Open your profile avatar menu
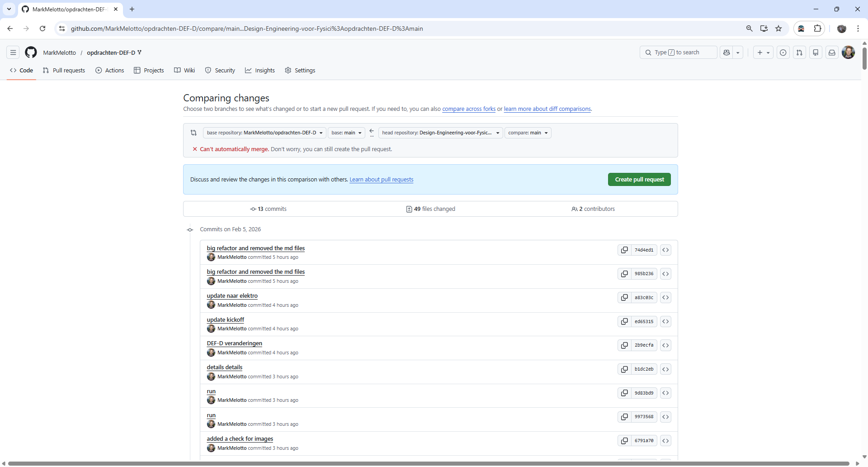Screen dimensions: 868x467 pyautogui.click(x=849, y=52)
